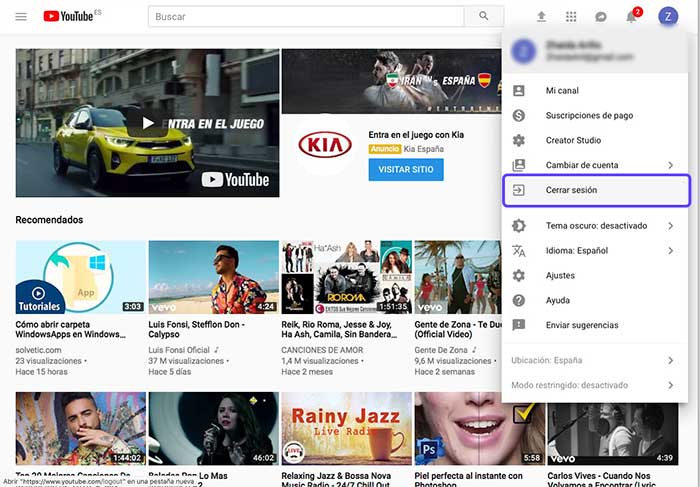Viewport: 700px width, 487px height.
Task: Open the Canciones de amor mix thumbnail
Action: click(x=346, y=277)
